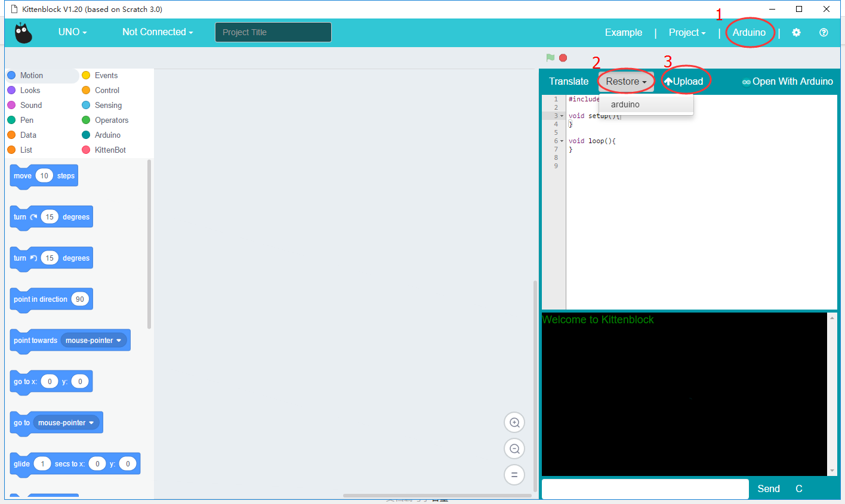Open the Example menu
Viewport: 845px width, 504px height.
pos(624,33)
